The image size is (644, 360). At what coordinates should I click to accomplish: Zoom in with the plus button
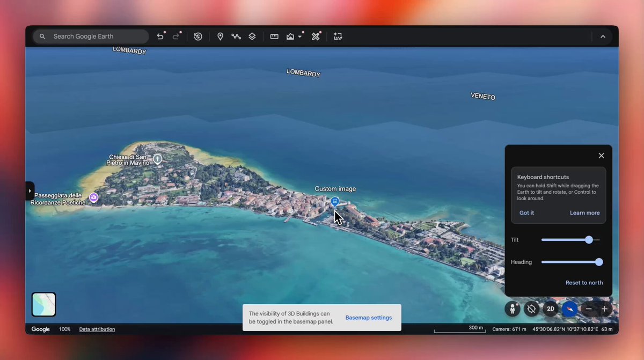coord(604,309)
